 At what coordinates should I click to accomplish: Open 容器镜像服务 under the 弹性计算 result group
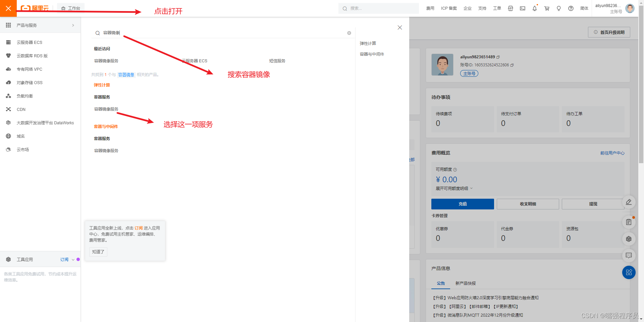click(x=106, y=109)
